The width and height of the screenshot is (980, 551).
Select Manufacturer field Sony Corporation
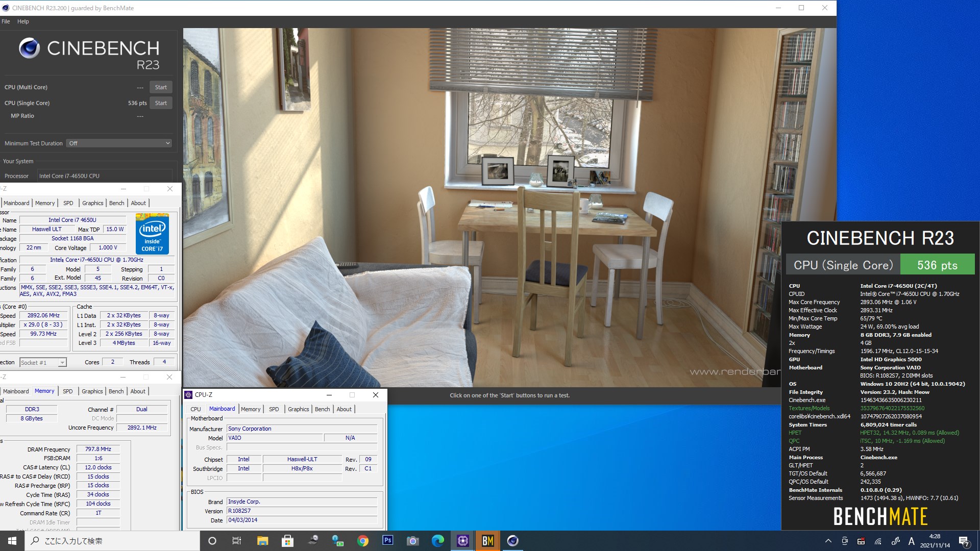click(302, 429)
